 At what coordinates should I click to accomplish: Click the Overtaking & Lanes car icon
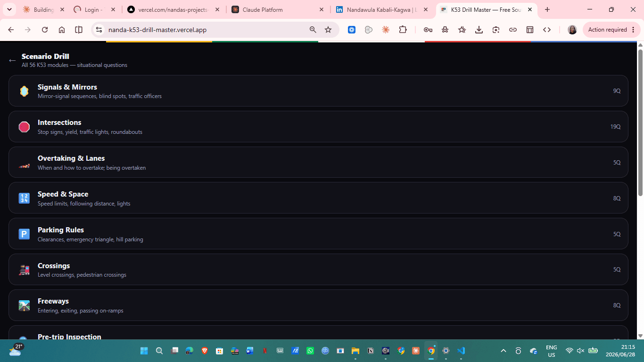24,166
